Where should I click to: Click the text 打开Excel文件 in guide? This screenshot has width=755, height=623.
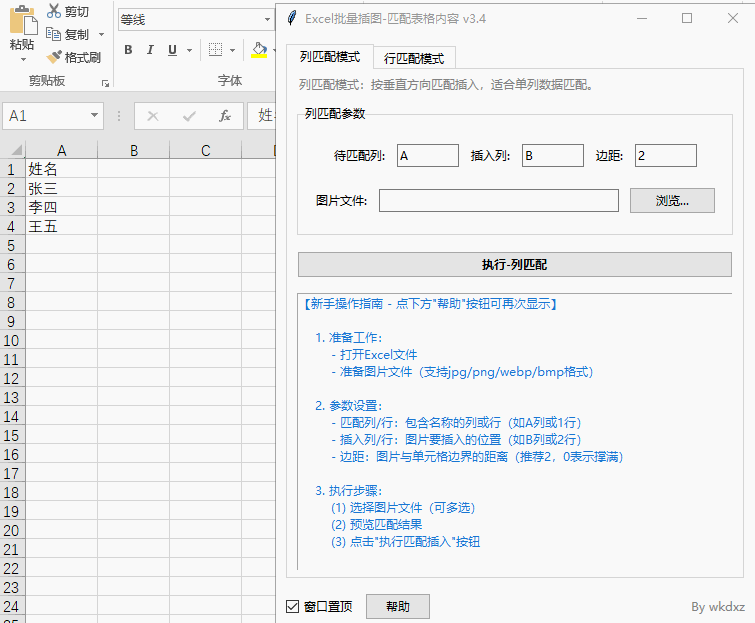click(378, 355)
